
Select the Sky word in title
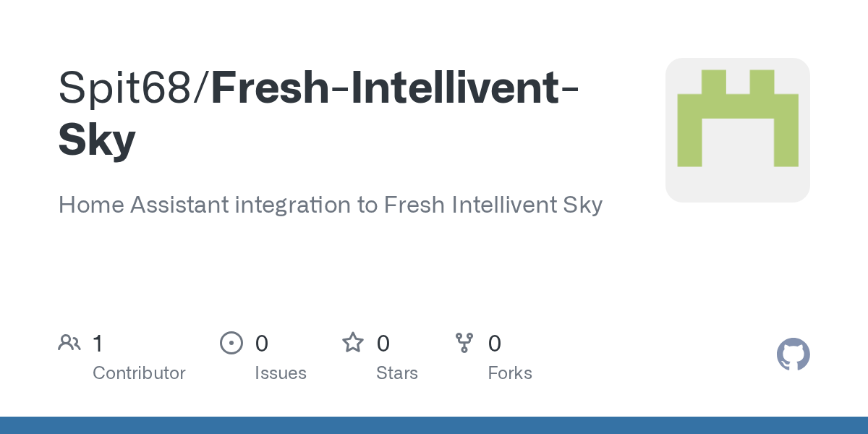(x=97, y=140)
